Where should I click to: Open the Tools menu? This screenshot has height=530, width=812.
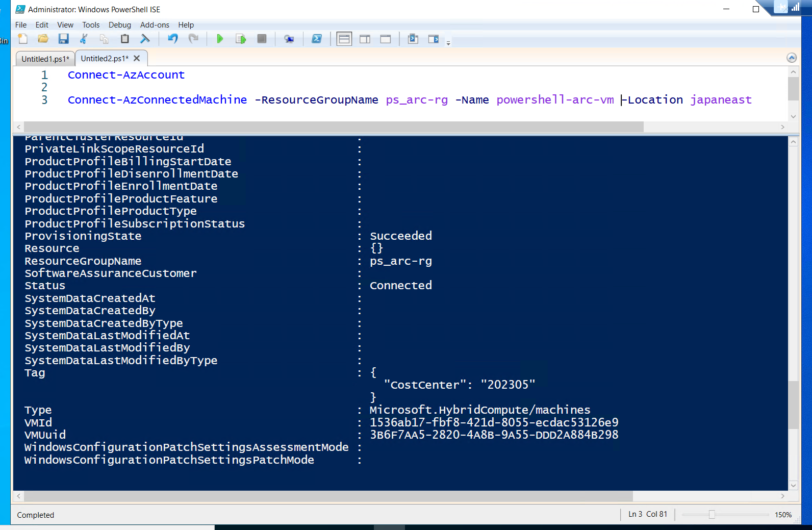click(91, 24)
